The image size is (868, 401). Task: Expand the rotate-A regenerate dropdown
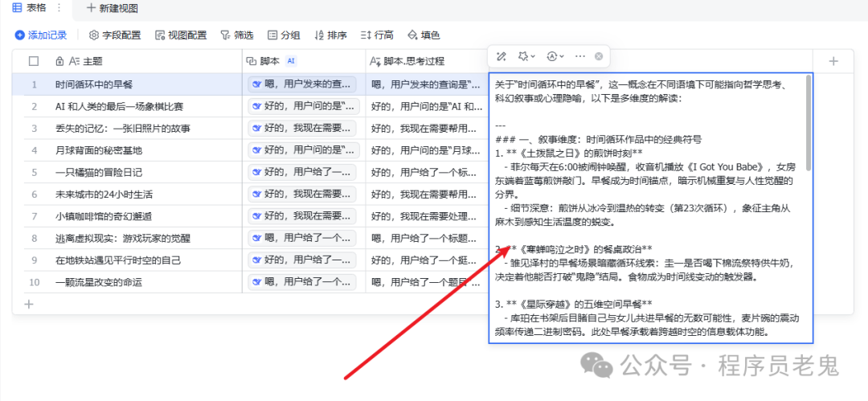click(x=555, y=56)
